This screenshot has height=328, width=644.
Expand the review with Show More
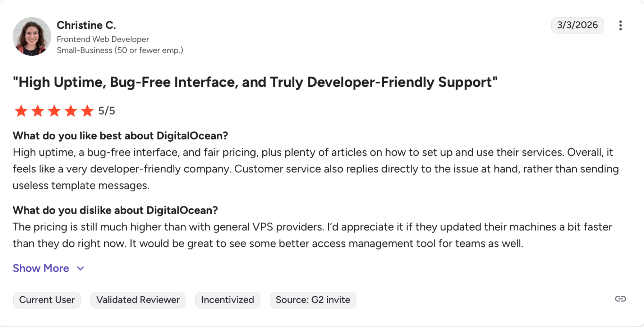(41, 268)
